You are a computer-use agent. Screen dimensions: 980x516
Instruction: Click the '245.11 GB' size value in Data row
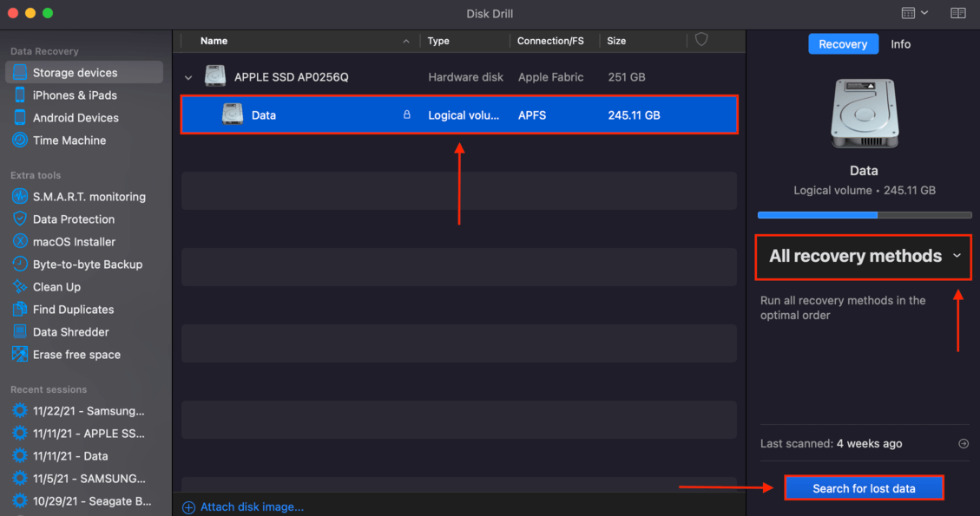[x=634, y=115]
